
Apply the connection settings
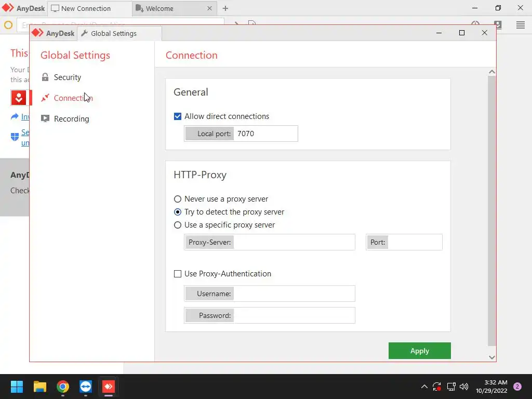click(419, 351)
